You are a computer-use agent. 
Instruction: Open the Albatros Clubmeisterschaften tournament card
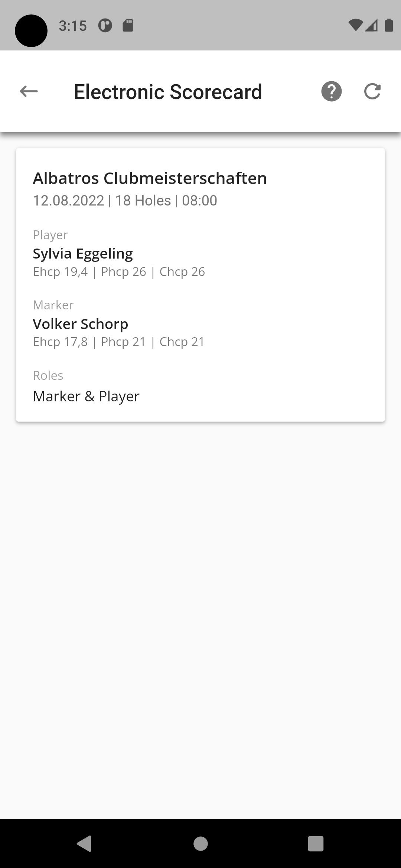click(x=200, y=285)
